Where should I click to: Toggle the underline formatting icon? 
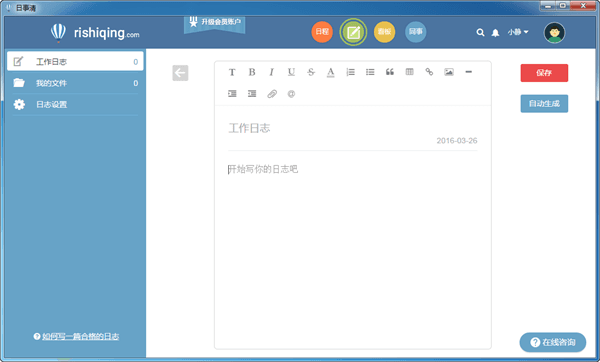(x=291, y=72)
